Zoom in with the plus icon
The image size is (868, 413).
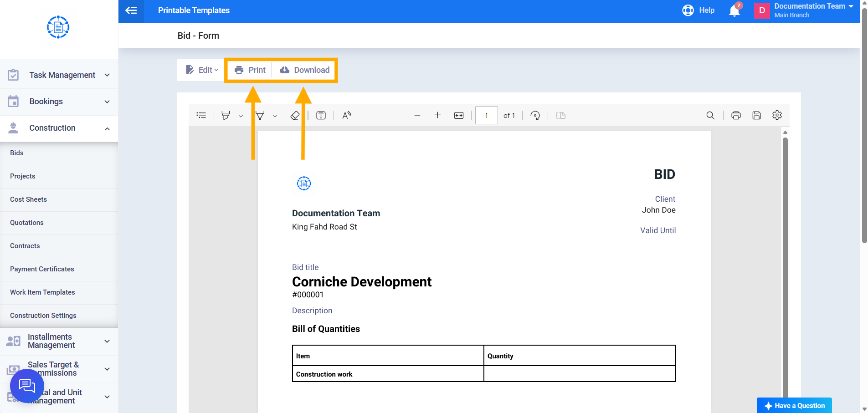(x=437, y=115)
